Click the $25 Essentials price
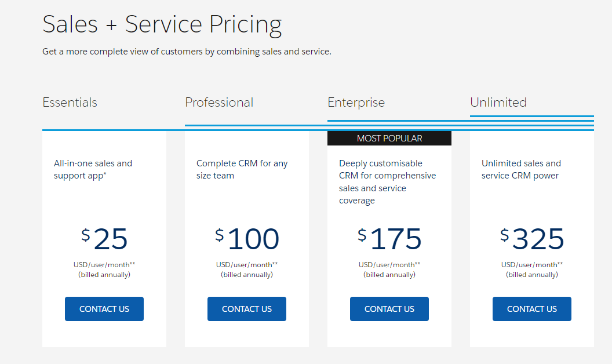Screen dimensions: 612x364 point(105,239)
